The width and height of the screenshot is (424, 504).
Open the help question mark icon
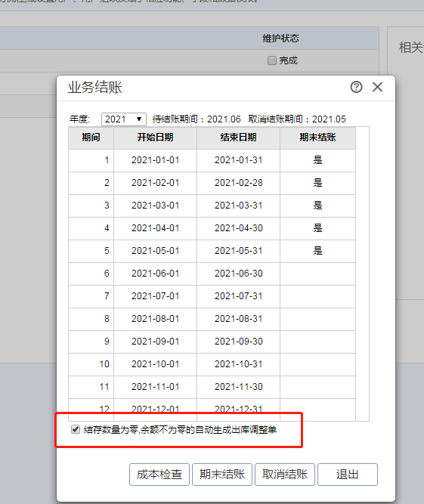click(356, 87)
